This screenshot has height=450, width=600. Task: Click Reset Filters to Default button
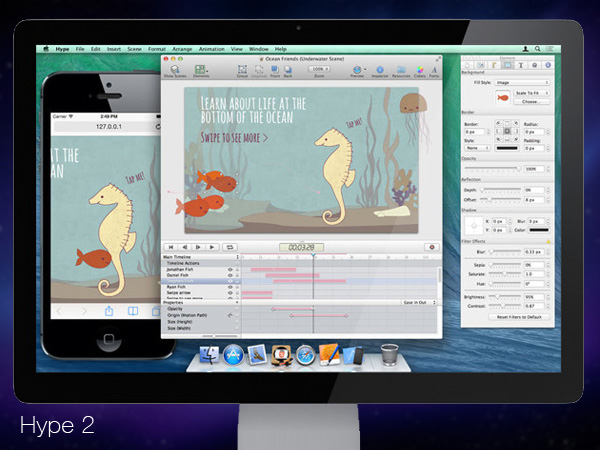click(x=519, y=317)
